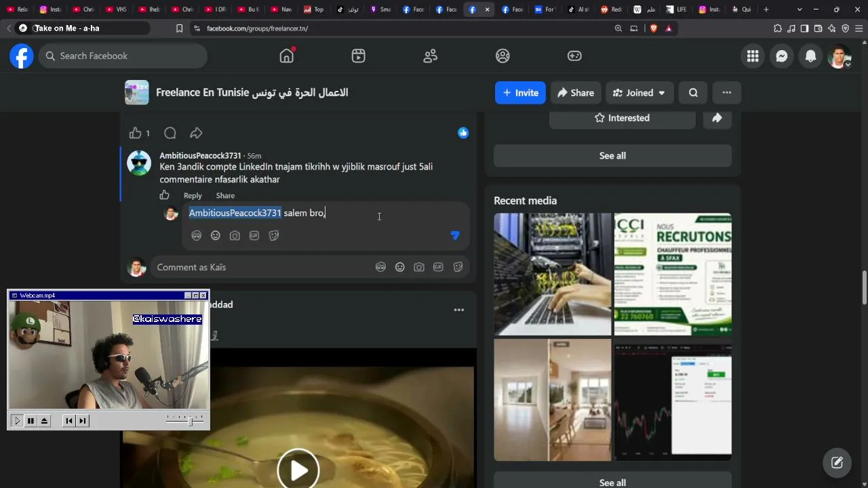This screenshot has height=488, width=868.
Task: Click the group's Share button
Action: [576, 93]
